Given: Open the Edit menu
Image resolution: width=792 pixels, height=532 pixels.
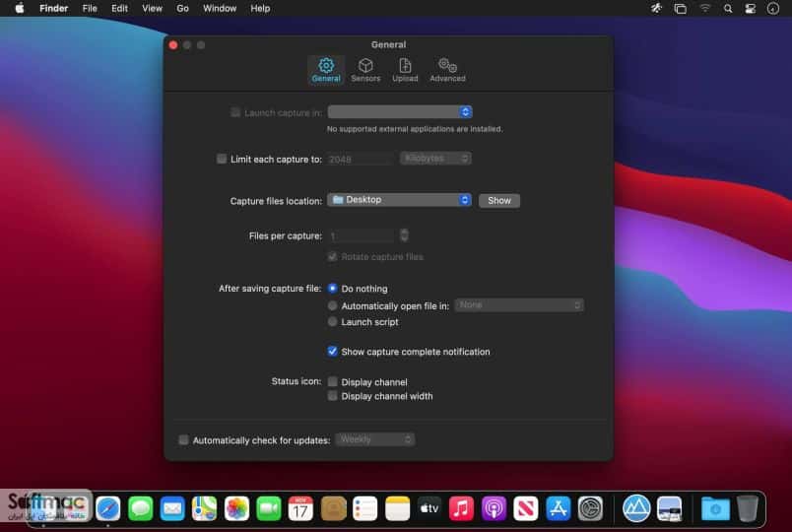Looking at the screenshot, I should click(x=119, y=8).
